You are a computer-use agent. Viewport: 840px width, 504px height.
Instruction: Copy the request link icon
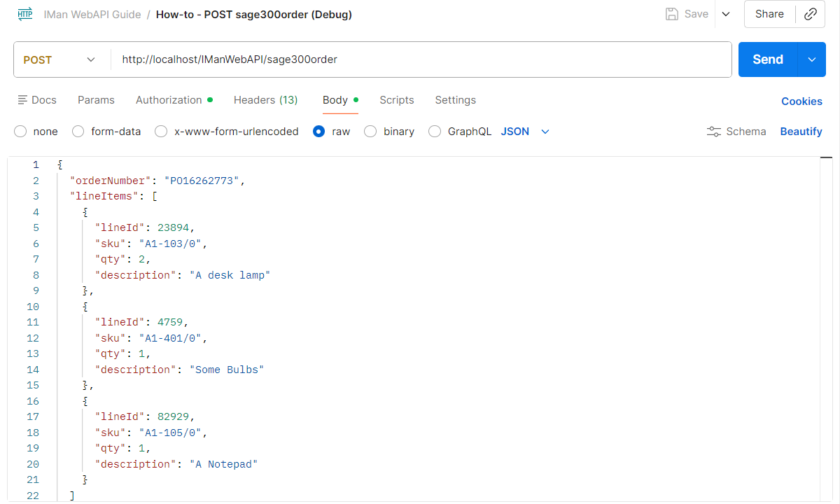click(811, 14)
